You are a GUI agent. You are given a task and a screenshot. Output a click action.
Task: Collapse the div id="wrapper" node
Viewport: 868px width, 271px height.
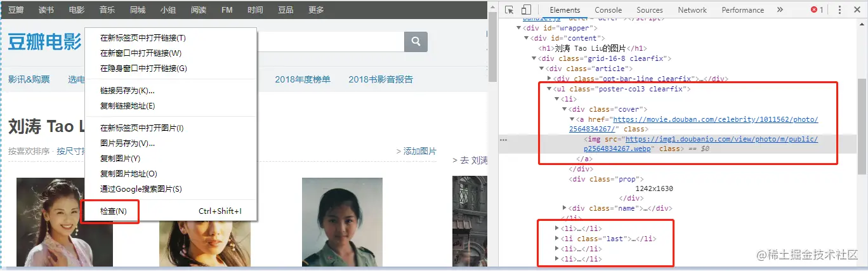coord(518,28)
